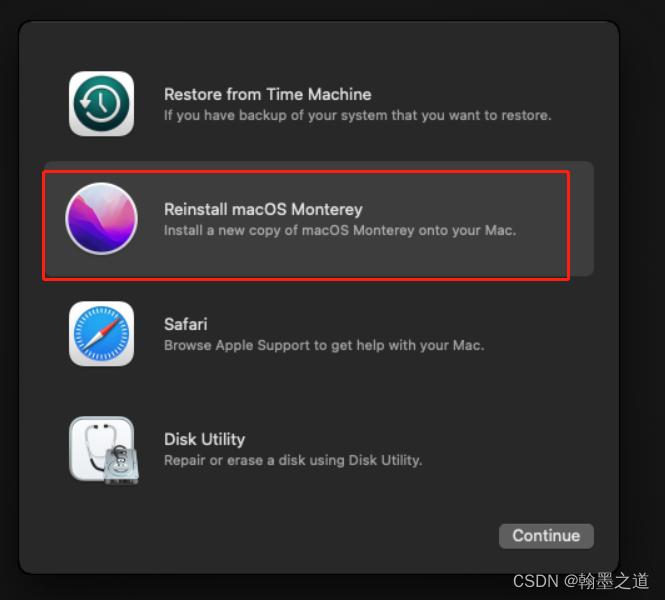Open the Safari compass icon
This screenshot has height=600, width=665.
coord(101,334)
